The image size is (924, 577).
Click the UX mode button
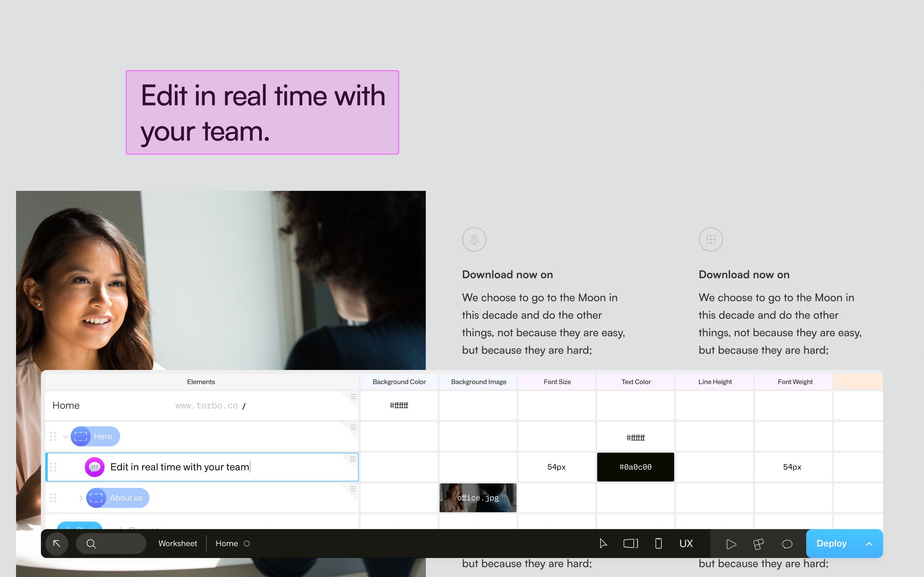(686, 543)
